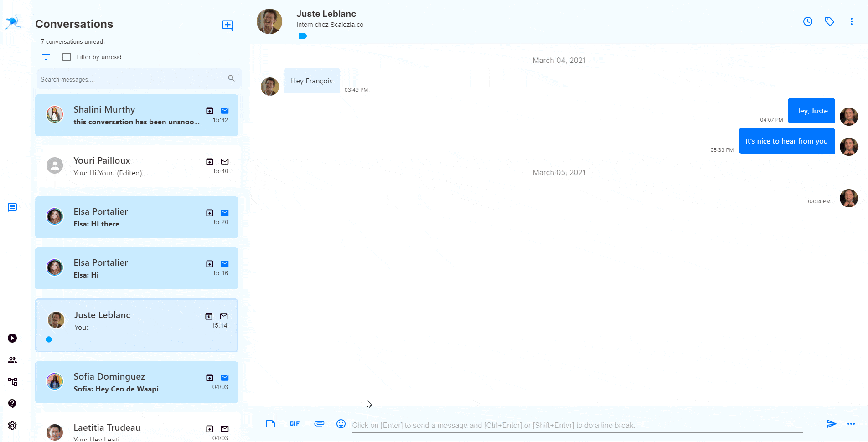The height and width of the screenshot is (442, 868).
Task: Open Shalini Murthy conversation
Action: [136, 115]
